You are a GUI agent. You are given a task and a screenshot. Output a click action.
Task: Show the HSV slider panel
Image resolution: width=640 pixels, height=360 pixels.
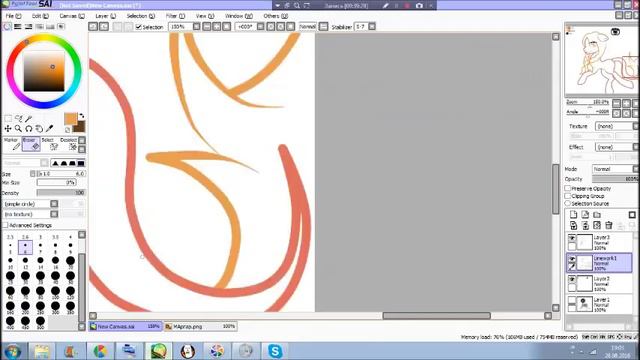(29, 27)
